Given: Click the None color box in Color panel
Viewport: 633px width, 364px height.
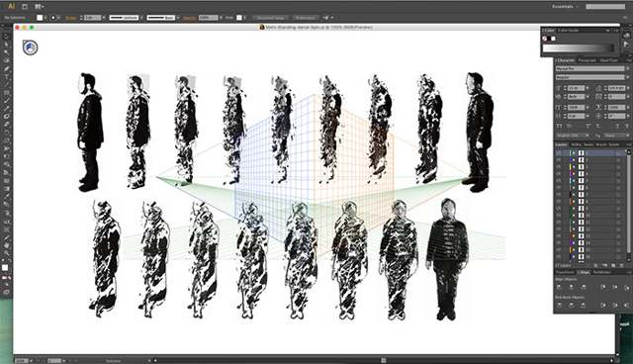Looking at the screenshot, I should click(x=545, y=39).
